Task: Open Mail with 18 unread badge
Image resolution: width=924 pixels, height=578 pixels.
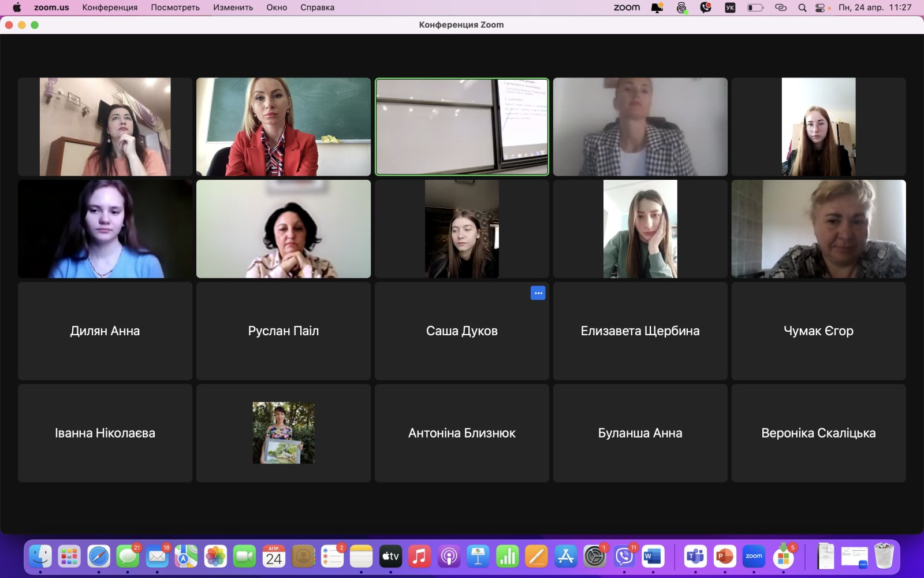Action: (157, 557)
